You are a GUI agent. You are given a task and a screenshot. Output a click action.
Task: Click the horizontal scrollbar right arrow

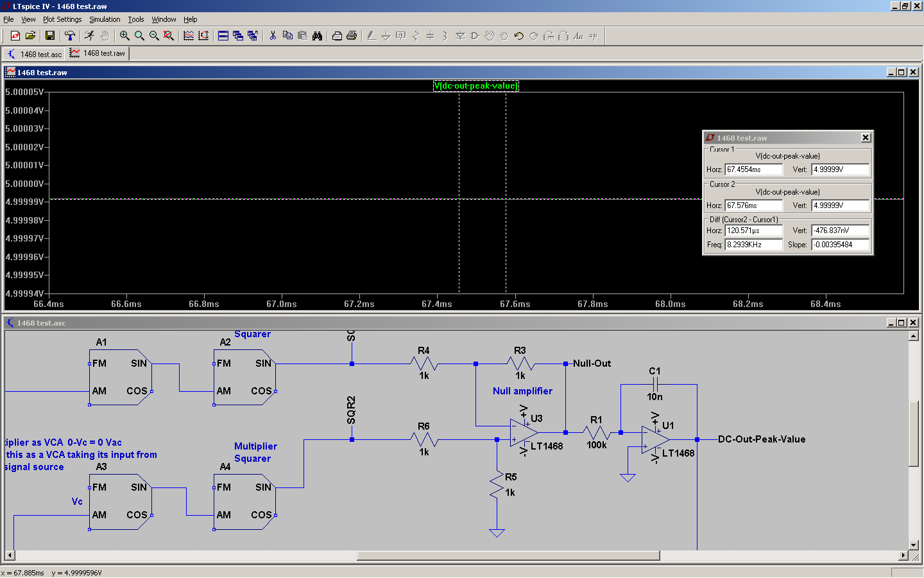point(903,556)
